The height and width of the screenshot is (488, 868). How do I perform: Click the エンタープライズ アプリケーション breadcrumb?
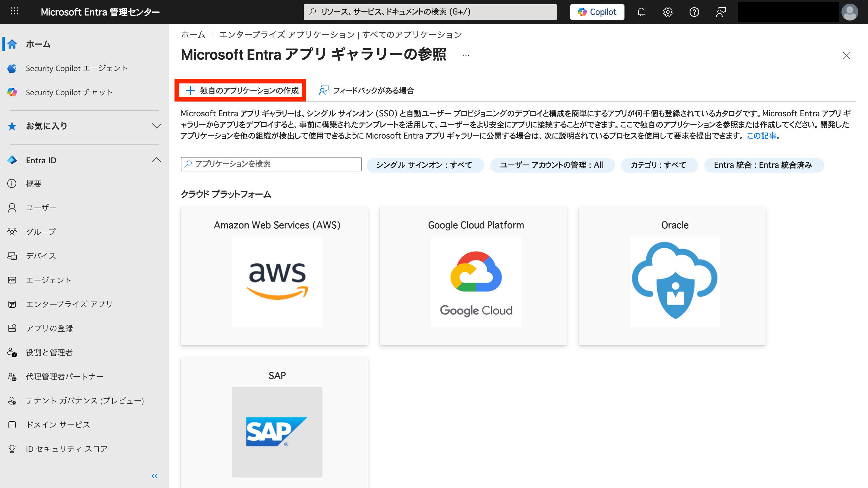click(340, 35)
